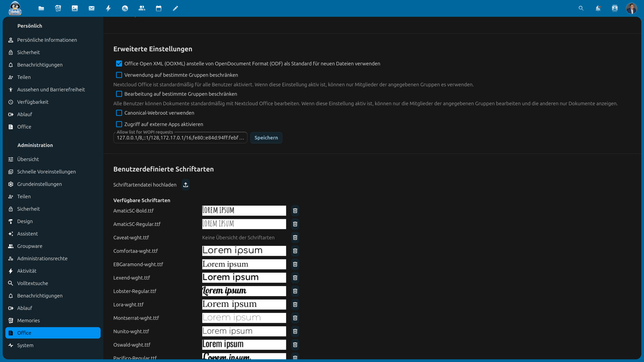This screenshot has height=362, width=644.
Task: Open Aussehen und Barrierefreiheit settings
Action: pyautogui.click(x=51, y=89)
